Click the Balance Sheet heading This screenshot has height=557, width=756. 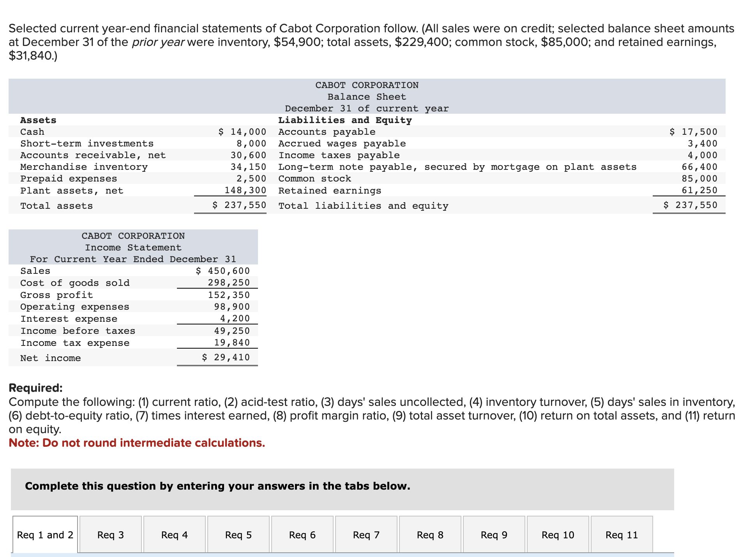367,97
